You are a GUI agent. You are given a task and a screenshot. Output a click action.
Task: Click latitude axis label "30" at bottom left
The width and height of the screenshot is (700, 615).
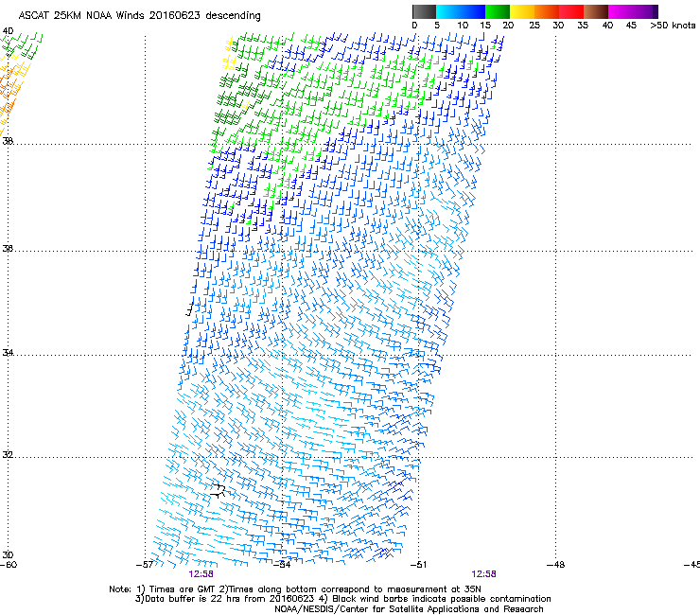coord(8,555)
